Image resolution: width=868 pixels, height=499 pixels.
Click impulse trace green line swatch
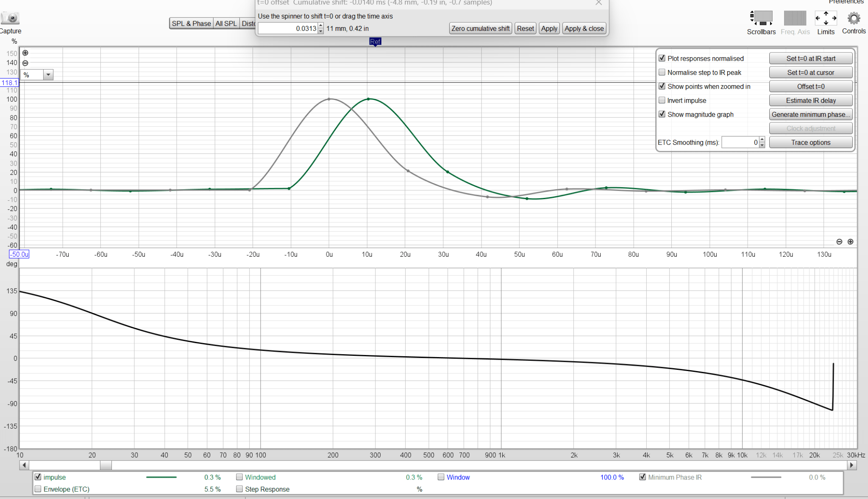click(161, 477)
